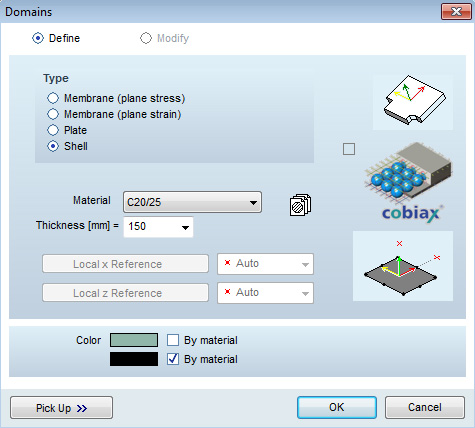Open the Local z Auto dropdown

(x=265, y=293)
